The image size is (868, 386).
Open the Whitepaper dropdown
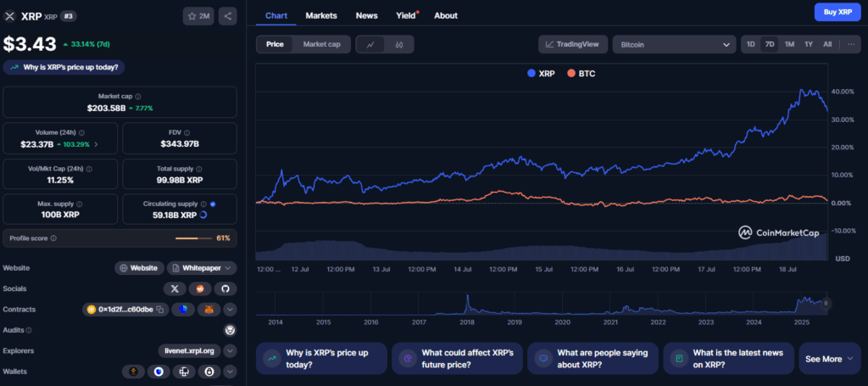202,268
